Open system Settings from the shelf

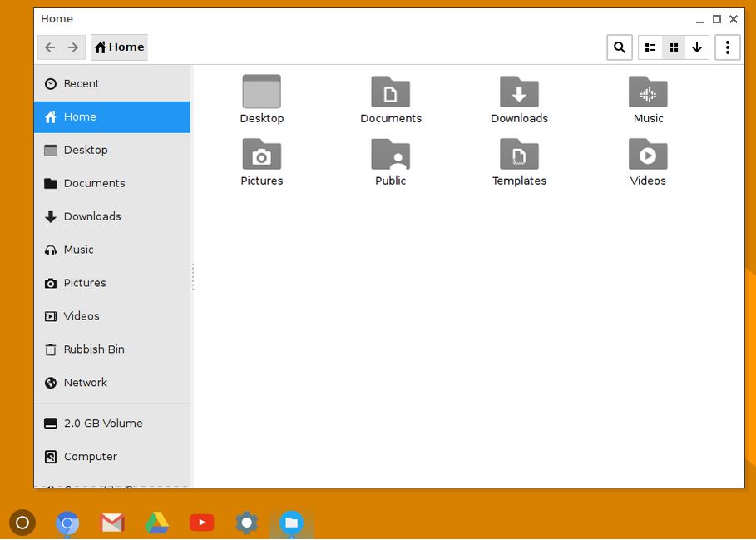[x=246, y=523]
